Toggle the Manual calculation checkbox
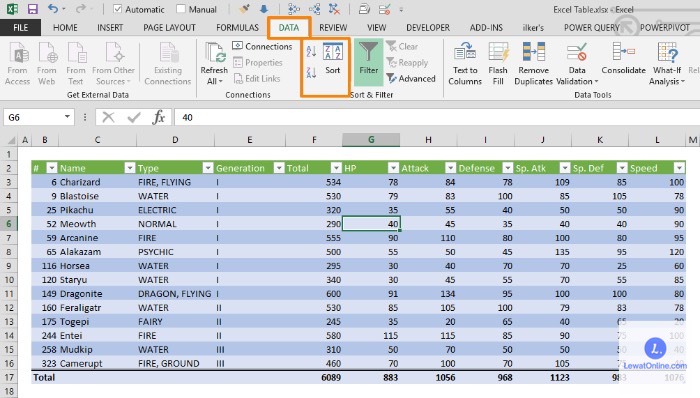The height and width of the screenshot is (398, 700). 181,9
